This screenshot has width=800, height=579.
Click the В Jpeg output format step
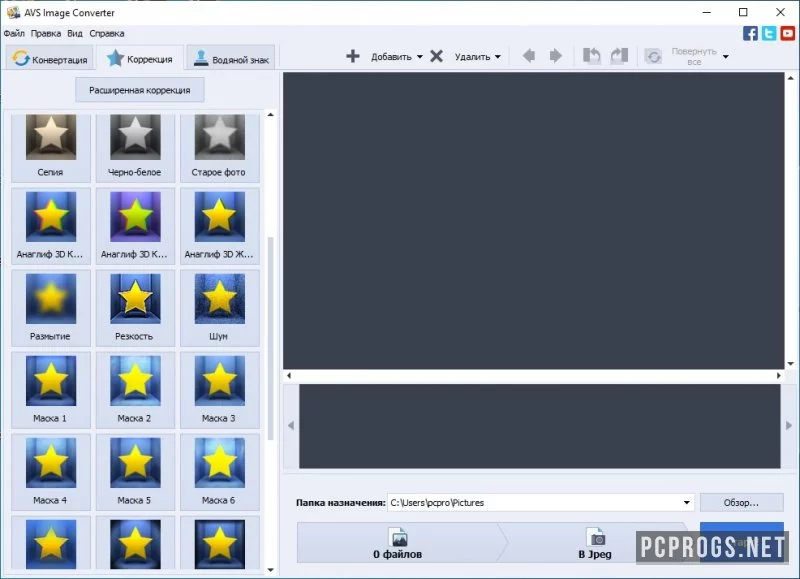595,543
